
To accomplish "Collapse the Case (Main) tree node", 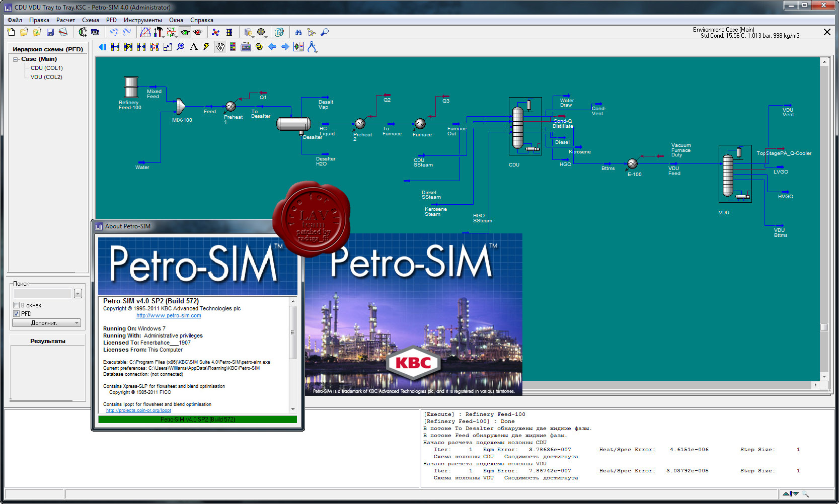I will pyautogui.click(x=16, y=59).
